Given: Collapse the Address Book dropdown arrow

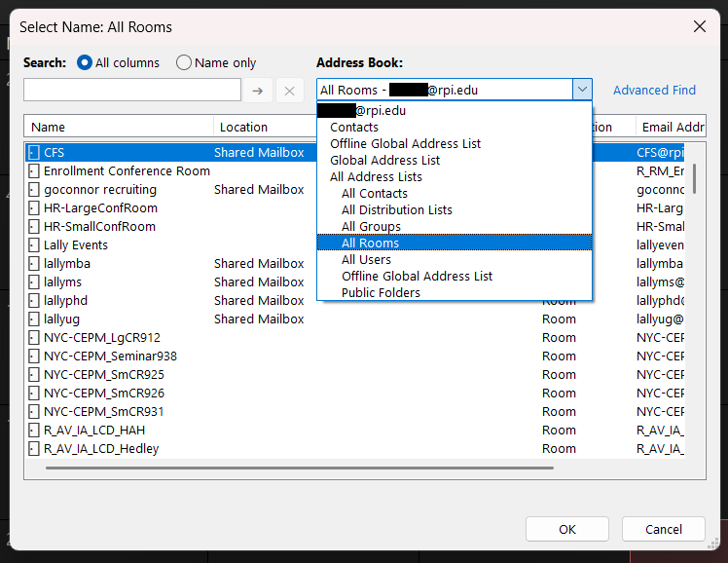Looking at the screenshot, I should coord(582,90).
